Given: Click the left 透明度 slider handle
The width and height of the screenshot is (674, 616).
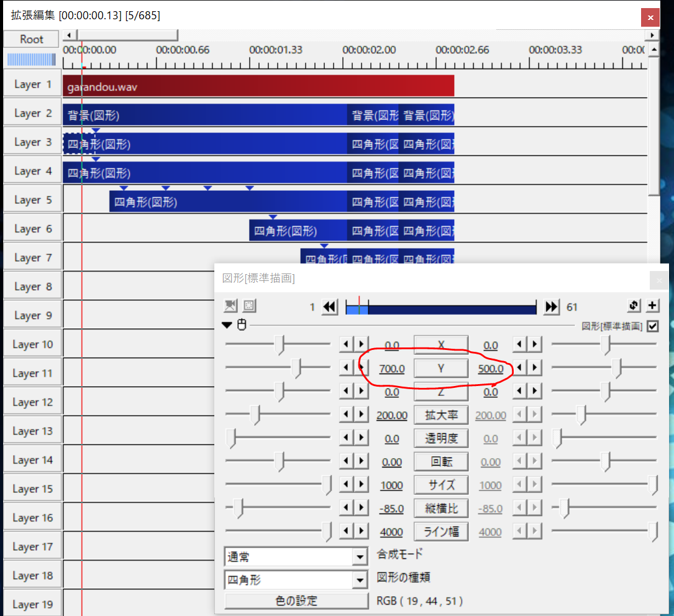Looking at the screenshot, I should coord(231,438).
